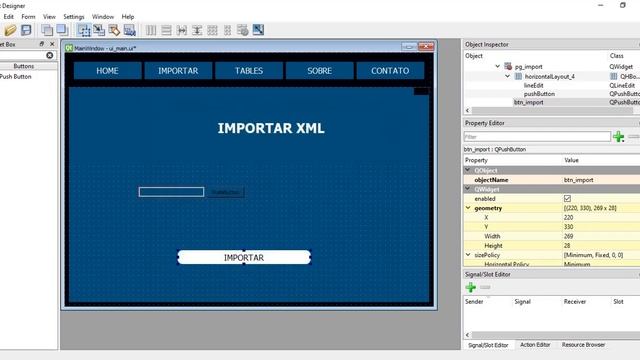Open the Edit menu
This screenshot has width=640, height=360.
(x=9, y=17)
